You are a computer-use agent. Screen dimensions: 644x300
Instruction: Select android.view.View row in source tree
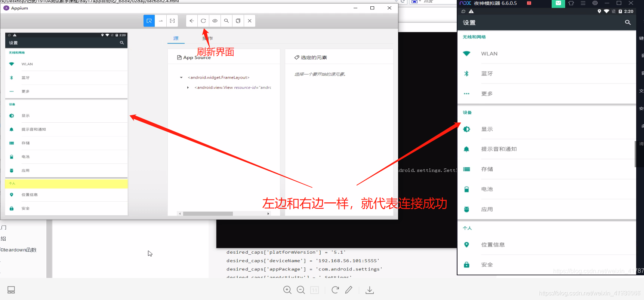click(x=232, y=88)
